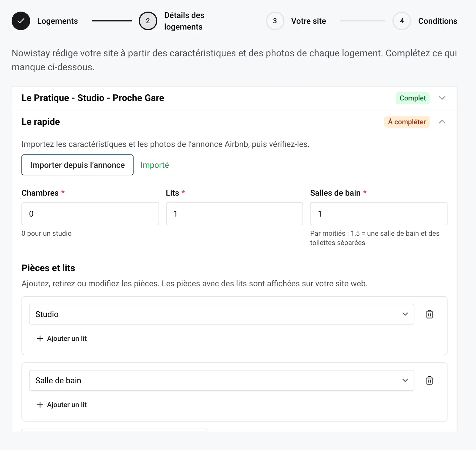Click into the Chambres number field
This screenshot has height=450, width=476.
(x=90, y=214)
